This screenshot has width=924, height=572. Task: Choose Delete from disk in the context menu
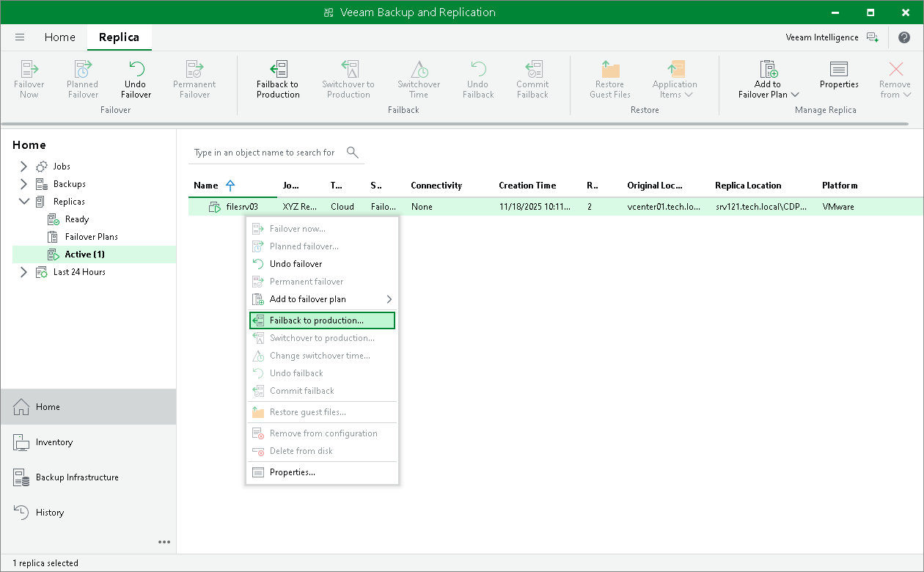click(x=322, y=451)
